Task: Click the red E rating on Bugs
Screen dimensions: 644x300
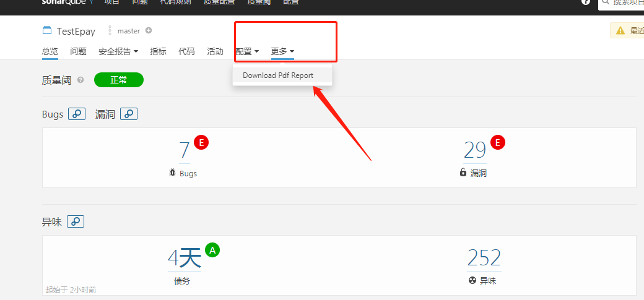Action: 201,142
